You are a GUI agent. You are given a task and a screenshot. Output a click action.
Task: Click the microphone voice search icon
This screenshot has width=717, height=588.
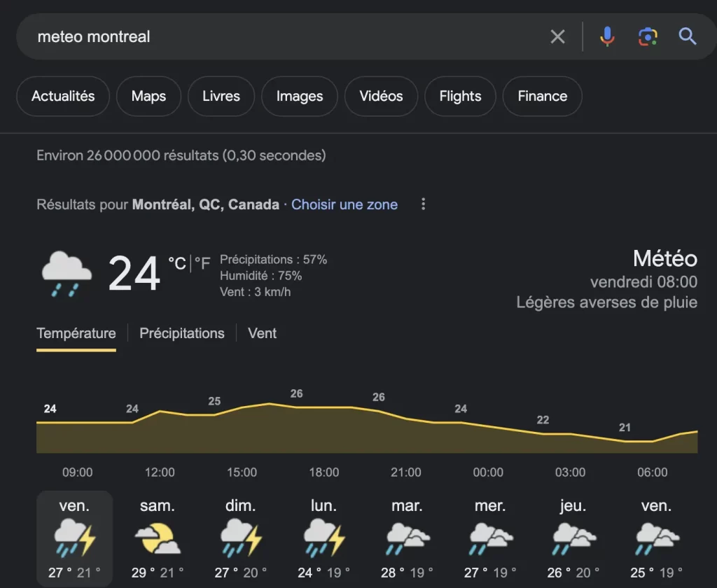606,36
